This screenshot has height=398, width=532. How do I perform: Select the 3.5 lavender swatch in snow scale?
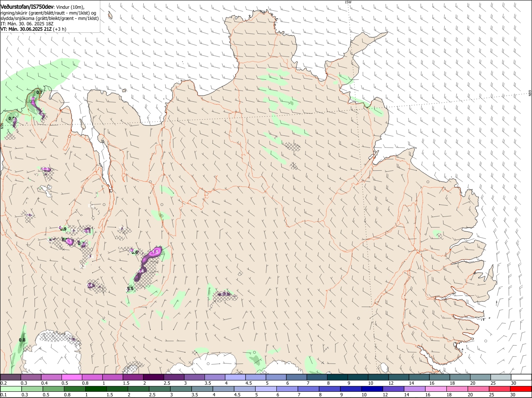coord(215,377)
